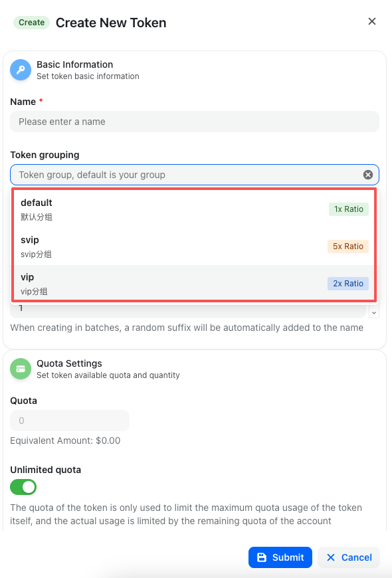Click the 2x Ratio badge next to vip
The height and width of the screenshot is (578, 392).
[x=347, y=283]
